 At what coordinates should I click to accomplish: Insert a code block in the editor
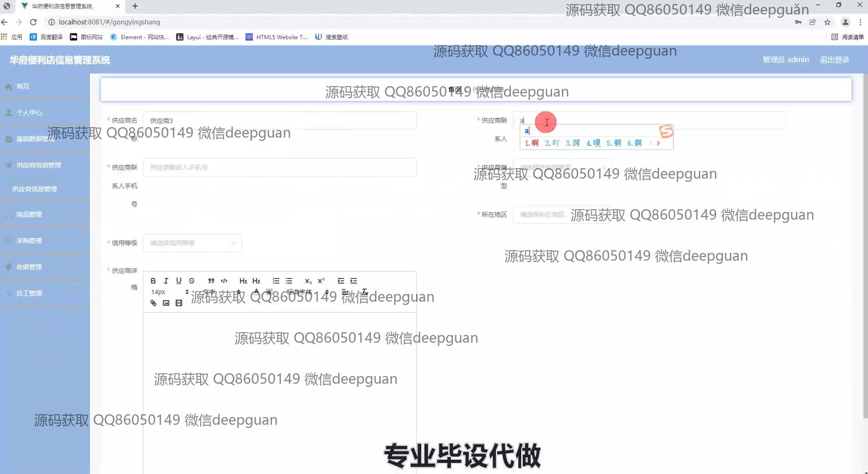tap(224, 281)
